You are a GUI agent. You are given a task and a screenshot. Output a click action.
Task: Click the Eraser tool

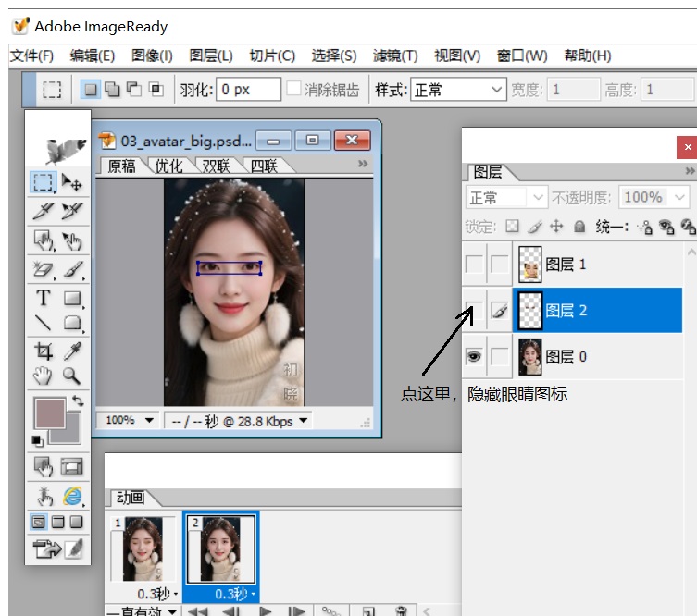[x=43, y=270]
